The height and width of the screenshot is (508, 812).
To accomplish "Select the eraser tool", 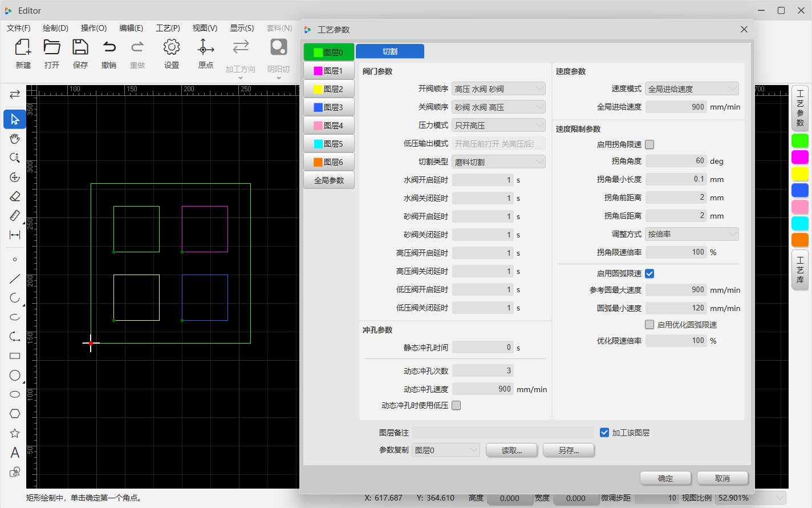I will (x=14, y=196).
